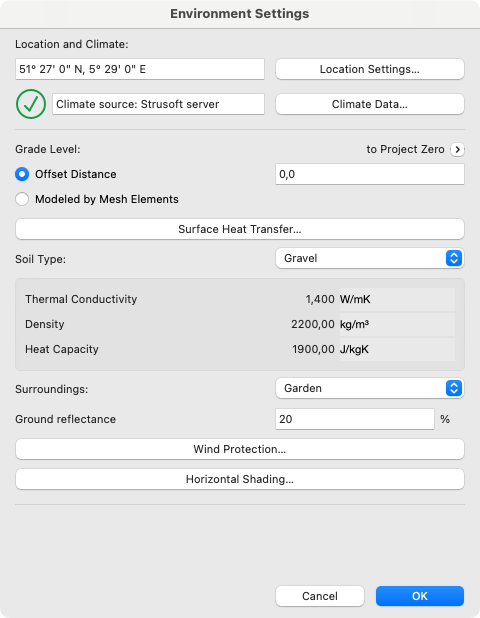Choose Modeled by Mesh Elements option
Screen dimensions: 480x618
(22, 199)
